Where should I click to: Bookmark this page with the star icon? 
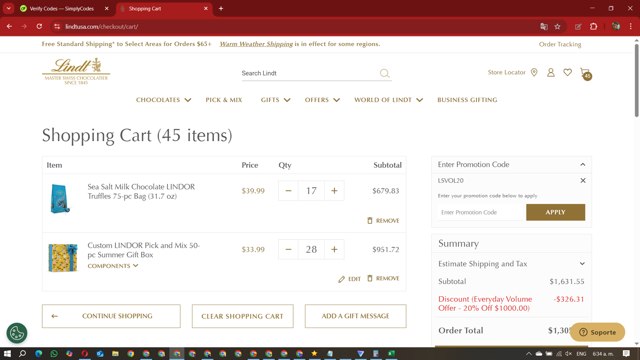click(x=558, y=27)
